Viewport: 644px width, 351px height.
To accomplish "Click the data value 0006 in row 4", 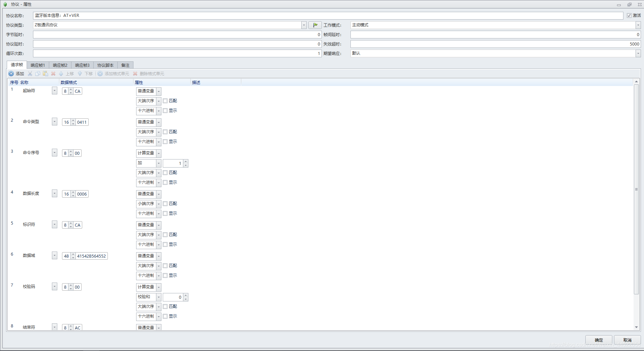I will (x=82, y=194).
